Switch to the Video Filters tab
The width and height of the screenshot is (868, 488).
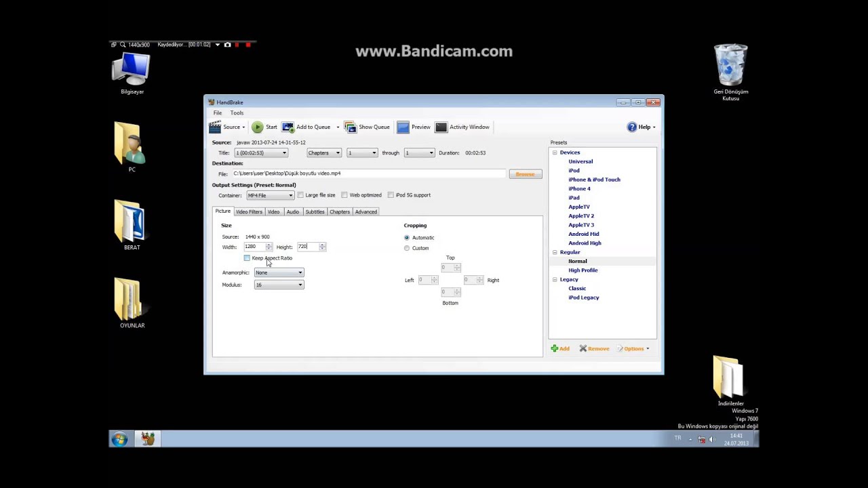point(249,211)
